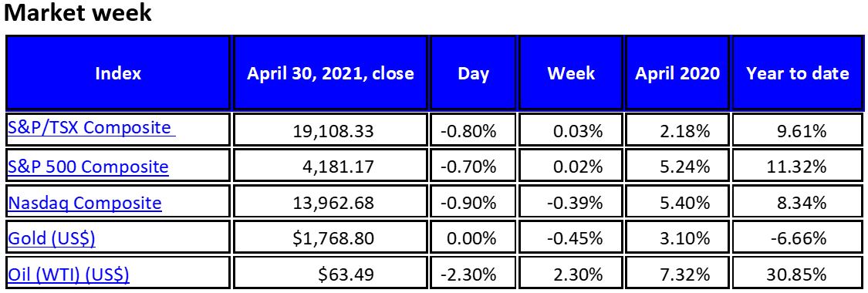Select the $1,768.80 gold price cell
868x293 pixels.
330,238
